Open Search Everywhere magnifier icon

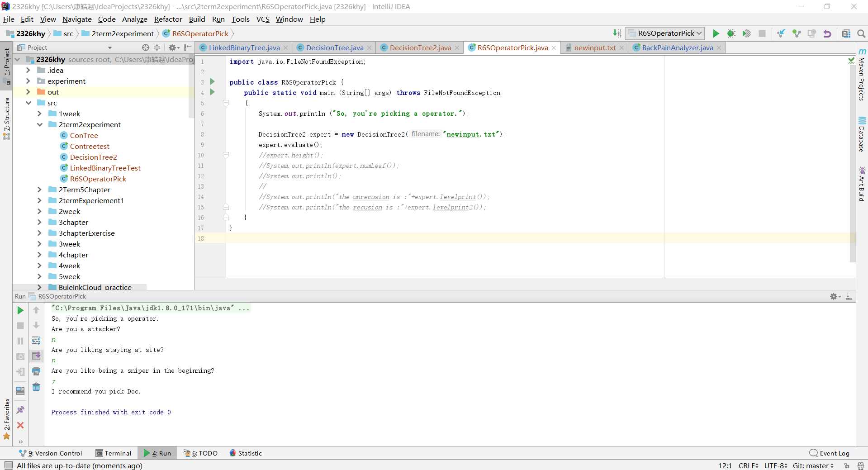click(861, 33)
